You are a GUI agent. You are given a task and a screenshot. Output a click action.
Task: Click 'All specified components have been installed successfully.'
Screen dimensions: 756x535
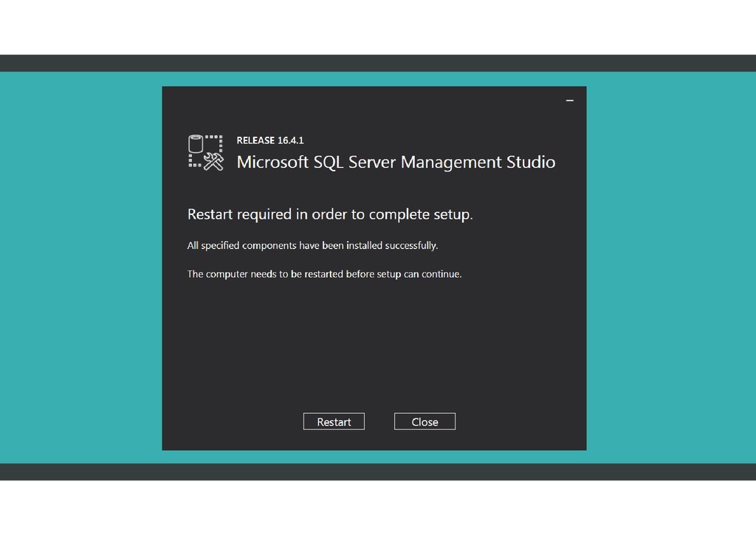point(312,245)
